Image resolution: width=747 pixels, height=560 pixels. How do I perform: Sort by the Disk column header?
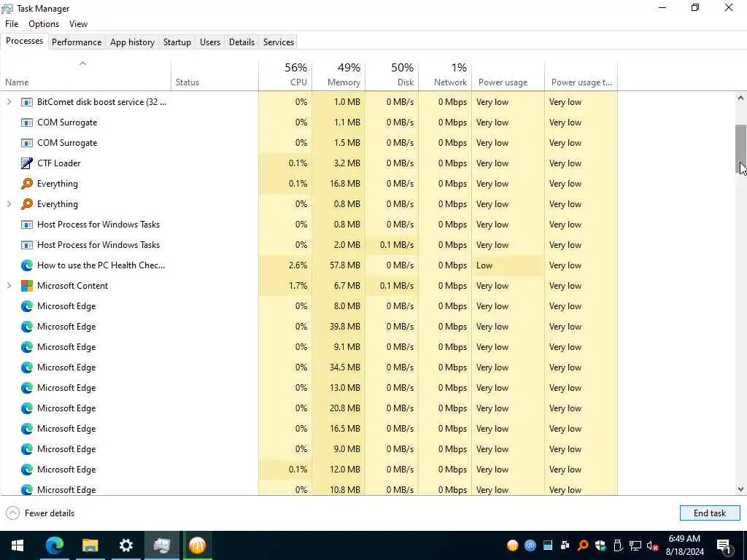coord(392,75)
